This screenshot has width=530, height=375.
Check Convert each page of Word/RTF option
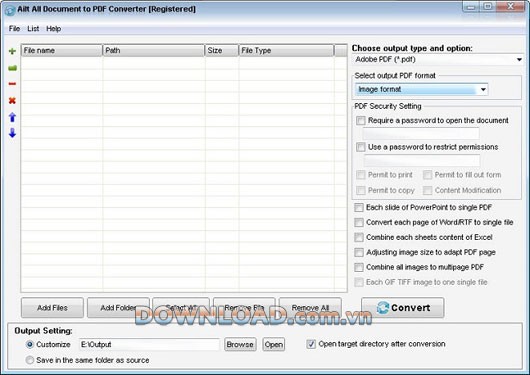coord(359,222)
